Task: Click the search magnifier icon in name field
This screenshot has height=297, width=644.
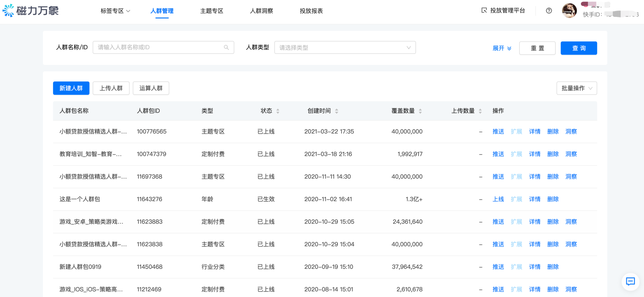Action: point(226,47)
